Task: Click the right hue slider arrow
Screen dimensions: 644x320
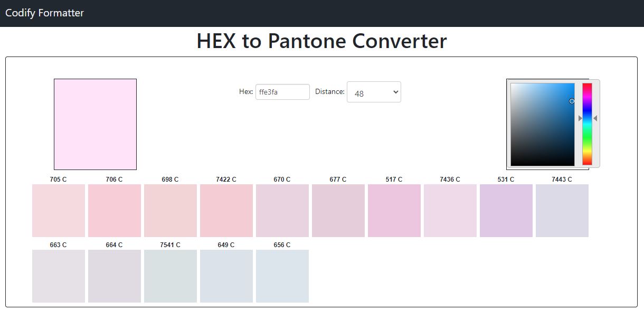Action: [595, 118]
